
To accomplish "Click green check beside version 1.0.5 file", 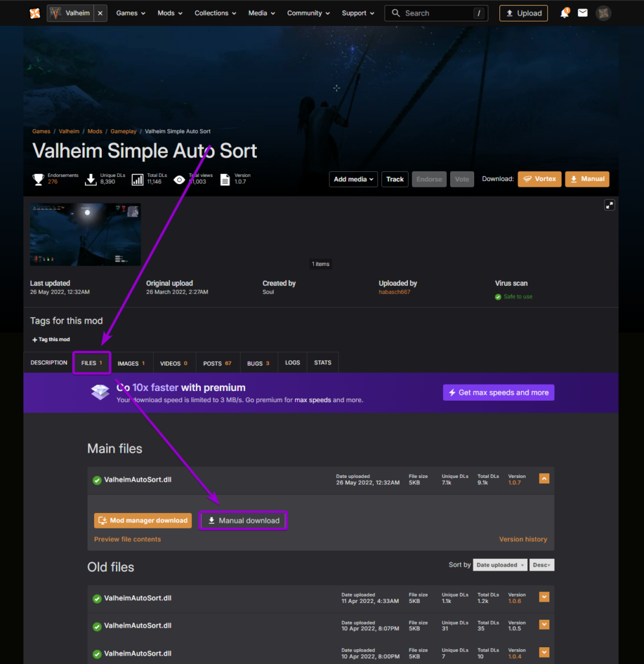I will click(x=97, y=626).
